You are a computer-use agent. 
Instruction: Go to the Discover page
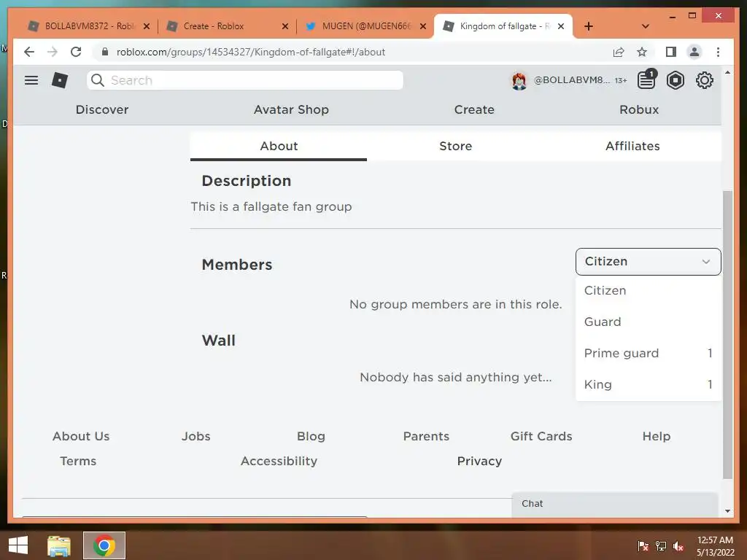coord(102,109)
